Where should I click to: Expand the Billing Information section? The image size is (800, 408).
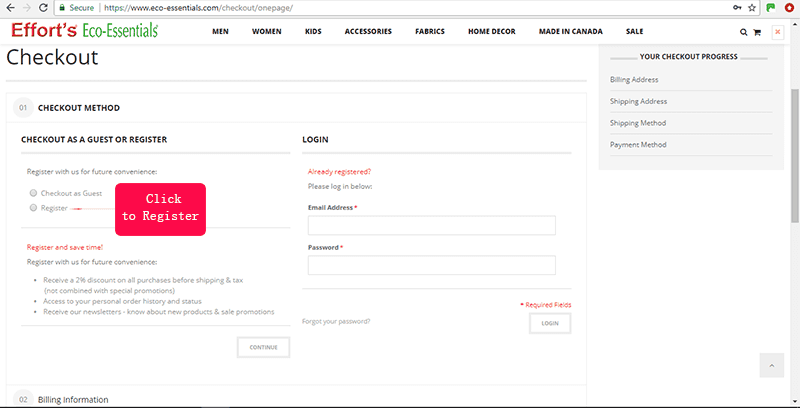coord(72,399)
